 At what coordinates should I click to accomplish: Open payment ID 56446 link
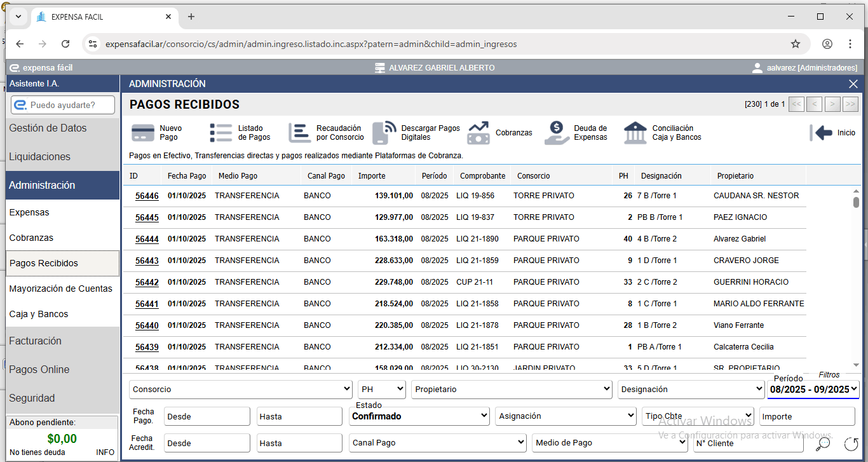147,196
